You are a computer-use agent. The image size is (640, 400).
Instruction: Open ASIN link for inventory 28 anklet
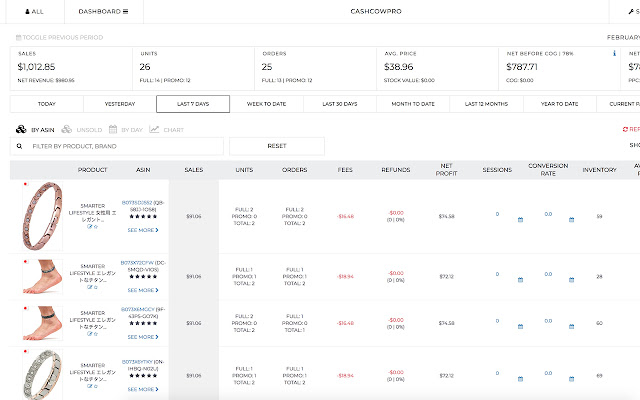[x=137, y=262]
